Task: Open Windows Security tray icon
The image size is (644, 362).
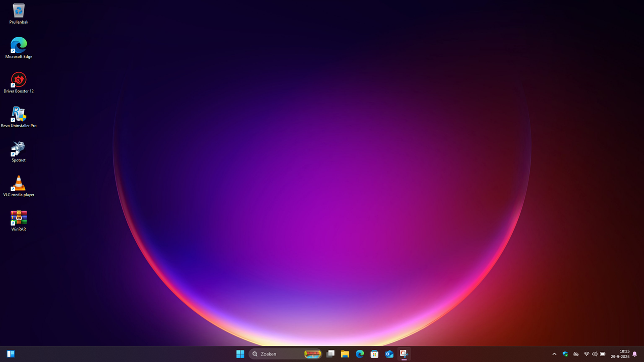Action: (566, 354)
